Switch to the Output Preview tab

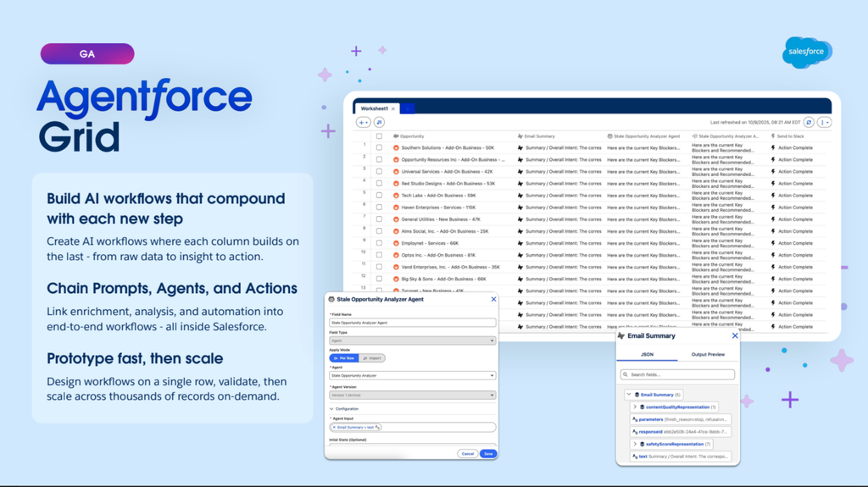pos(708,354)
